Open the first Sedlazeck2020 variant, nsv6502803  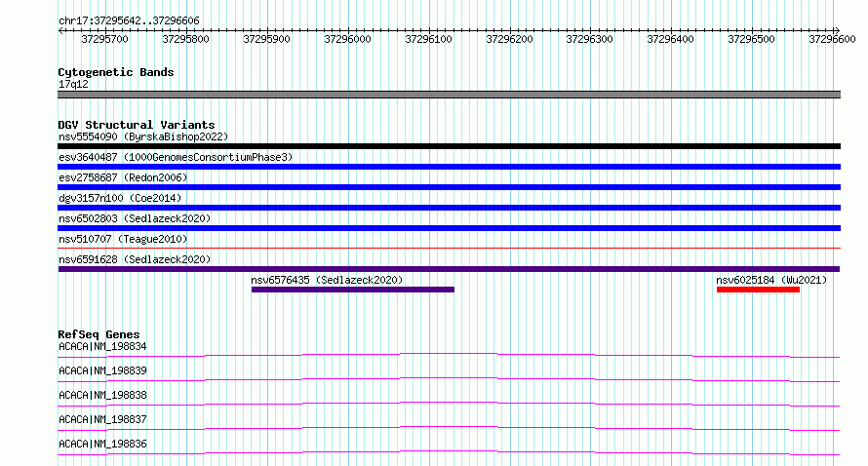coord(135,218)
